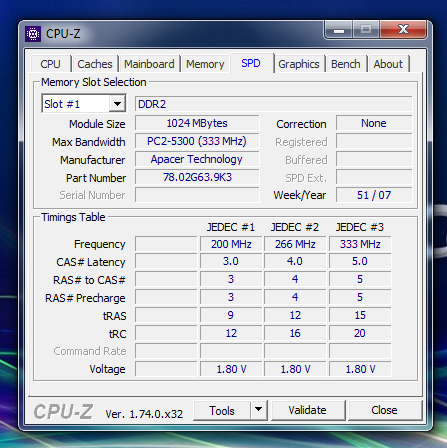Screen dimensions: 447x448
Task: Click the Close button
Action: pos(384,410)
